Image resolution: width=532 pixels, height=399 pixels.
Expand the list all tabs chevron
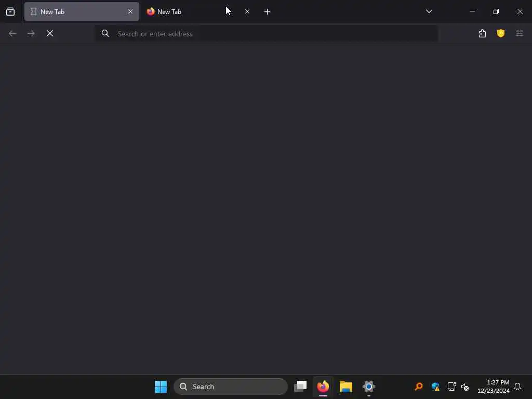coord(429,11)
